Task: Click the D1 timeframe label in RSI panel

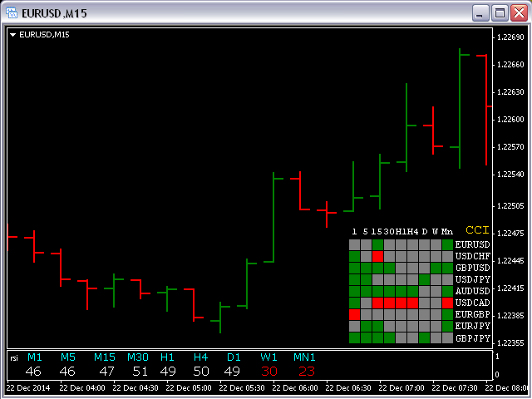Action: coord(234,357)
